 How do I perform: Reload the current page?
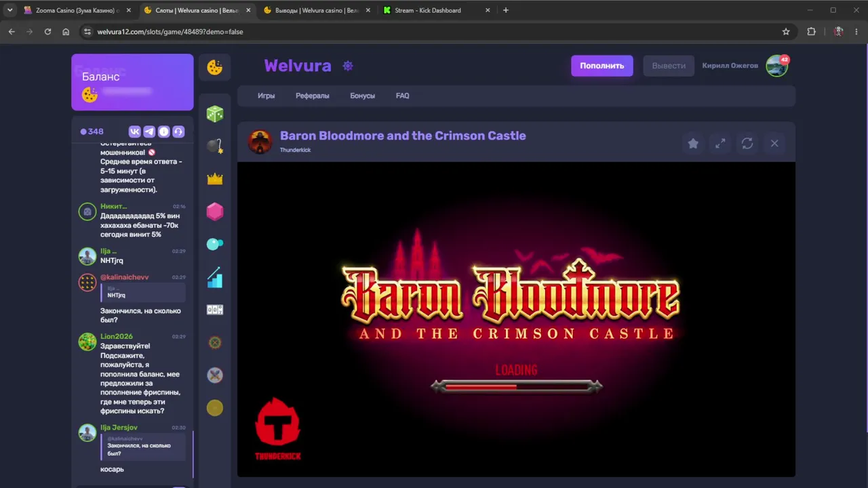point(47,32)
